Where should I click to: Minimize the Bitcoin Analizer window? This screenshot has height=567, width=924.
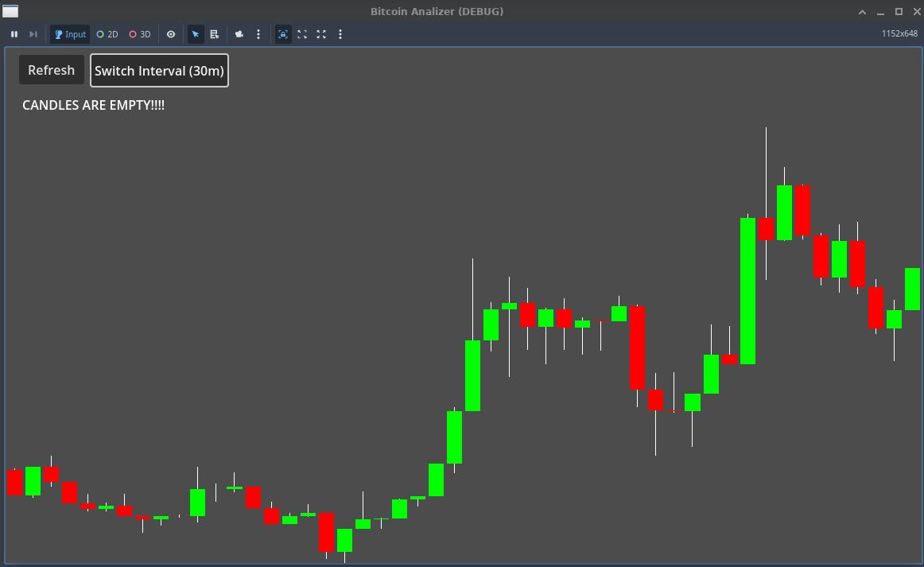coord(880,12)
